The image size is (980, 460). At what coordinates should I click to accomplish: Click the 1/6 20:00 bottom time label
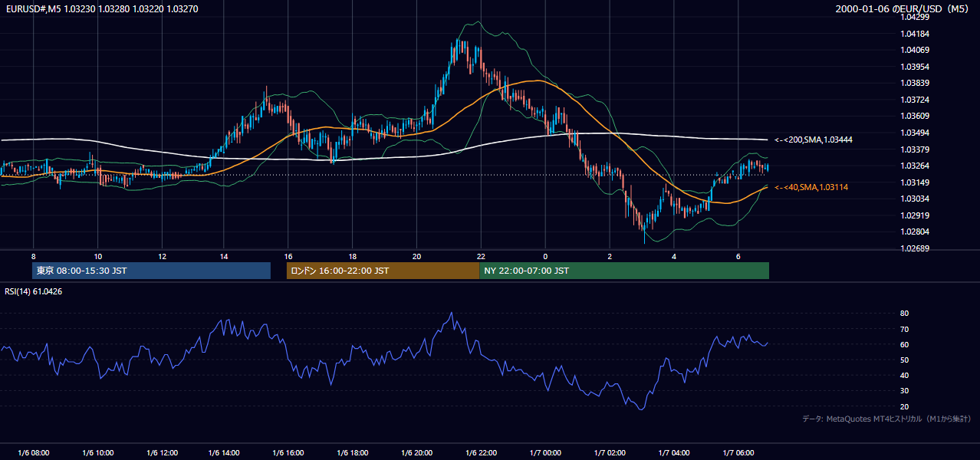pos(417,453)
